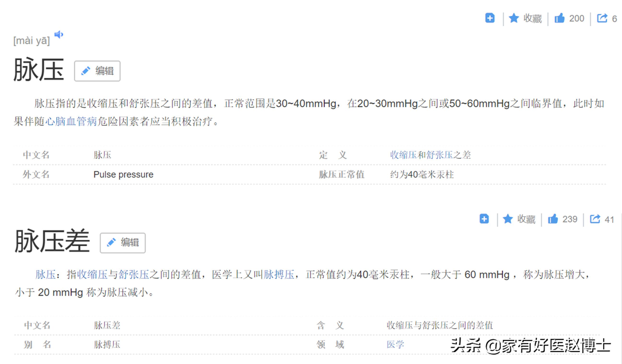Favorite 脉压差 using its star icon
The width and height of the screenshot is (622, 364).
[x=508, y=219]
